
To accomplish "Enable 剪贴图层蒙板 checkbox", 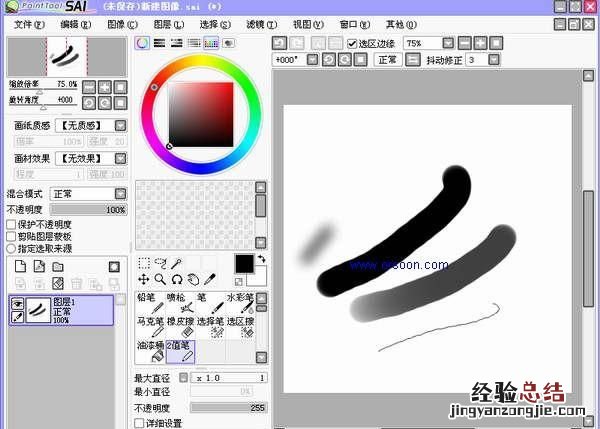I will tap(11, 237).
